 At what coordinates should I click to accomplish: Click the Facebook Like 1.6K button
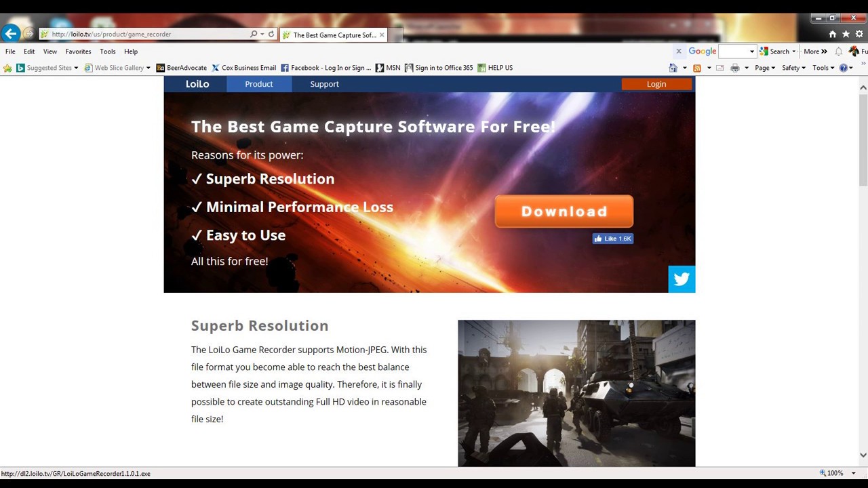pyautogui.click(x=613, y=239)
